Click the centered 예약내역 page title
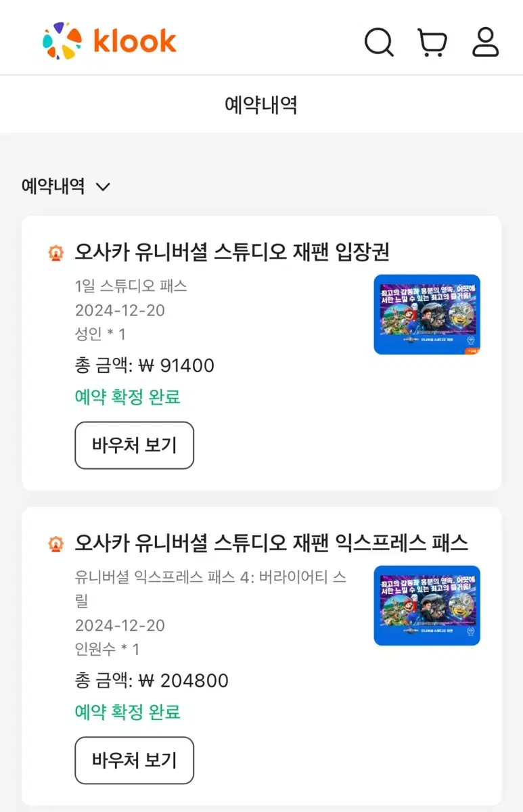 pyautogui.click(x=261, y=105)
